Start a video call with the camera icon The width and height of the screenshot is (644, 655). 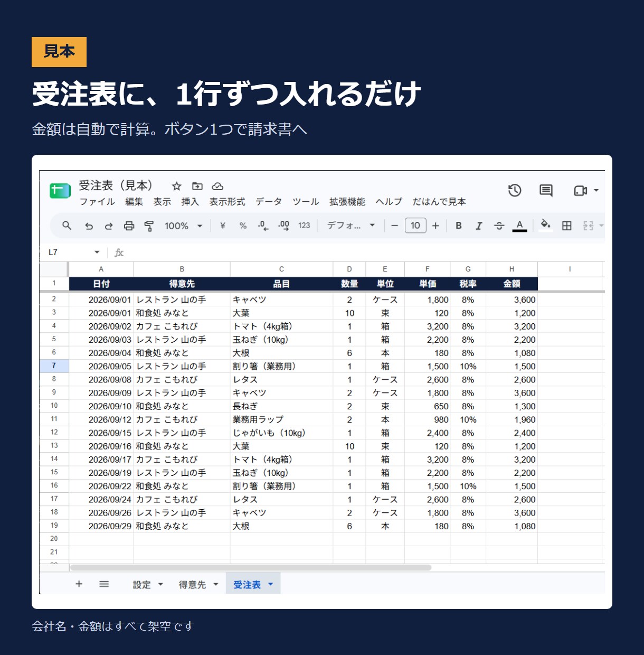(x=580, y=190)
